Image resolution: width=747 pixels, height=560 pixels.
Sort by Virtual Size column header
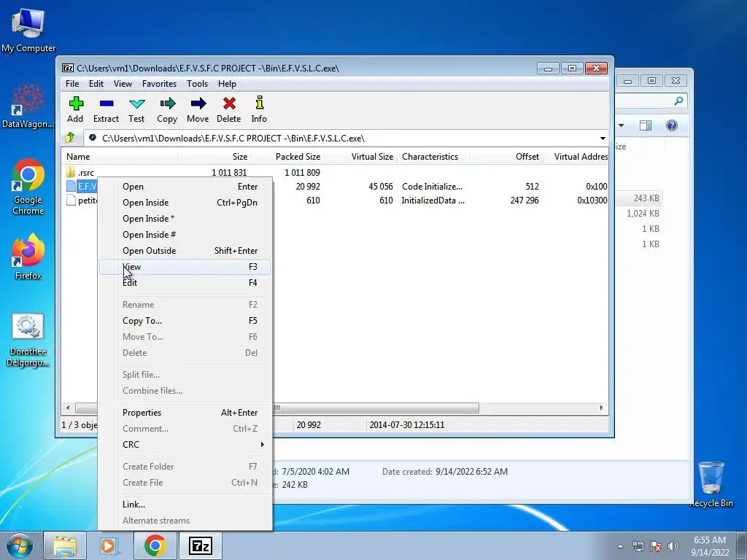360,157
